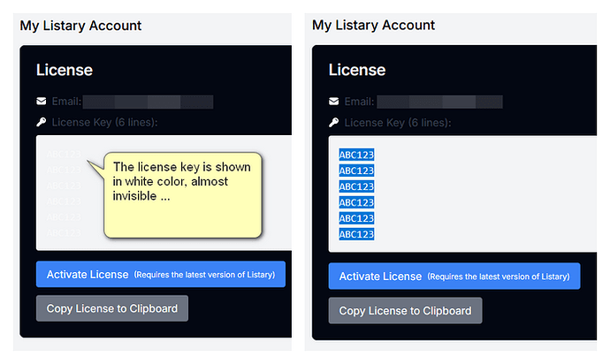Click the My Listary Account title above the highlighted panel
The width and height of the screenshot is (610, 364).
(x=373, y=26)
